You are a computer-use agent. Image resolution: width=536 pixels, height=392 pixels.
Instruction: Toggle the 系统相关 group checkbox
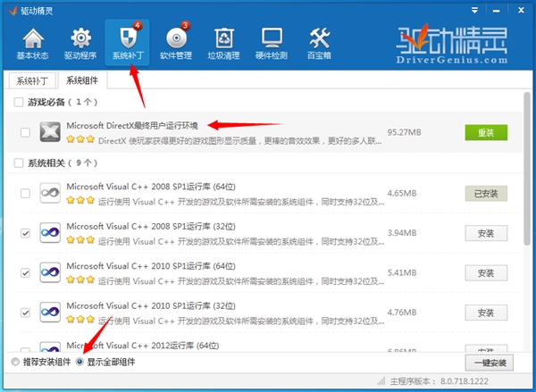pyautogui.click(x=19, y=163)
